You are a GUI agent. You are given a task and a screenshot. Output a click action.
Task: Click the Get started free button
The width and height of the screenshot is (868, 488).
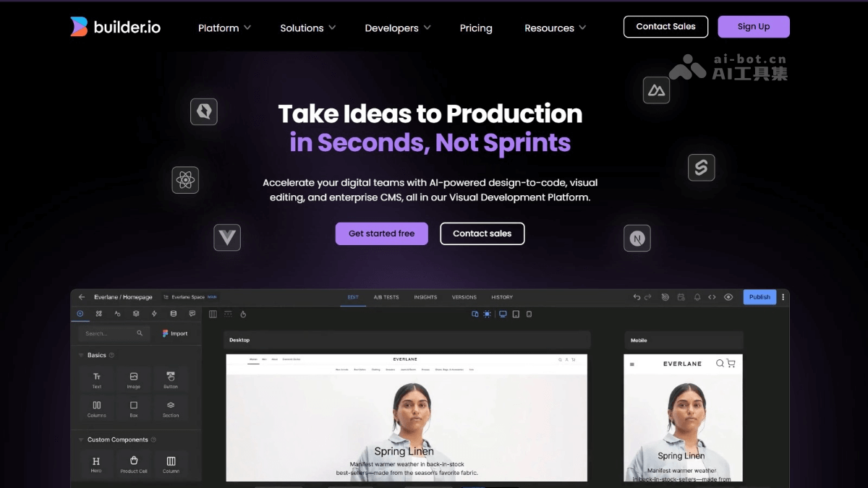tap(381, 234)
